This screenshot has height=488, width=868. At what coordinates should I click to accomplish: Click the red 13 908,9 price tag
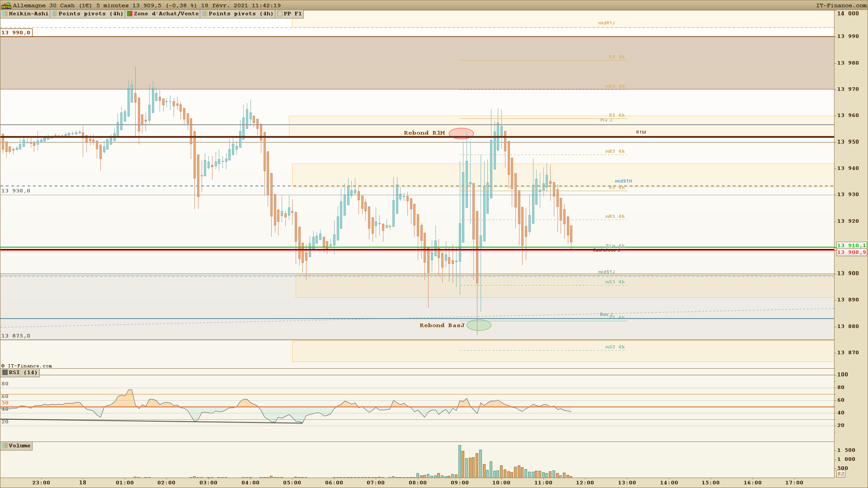(x=851, y=253)
